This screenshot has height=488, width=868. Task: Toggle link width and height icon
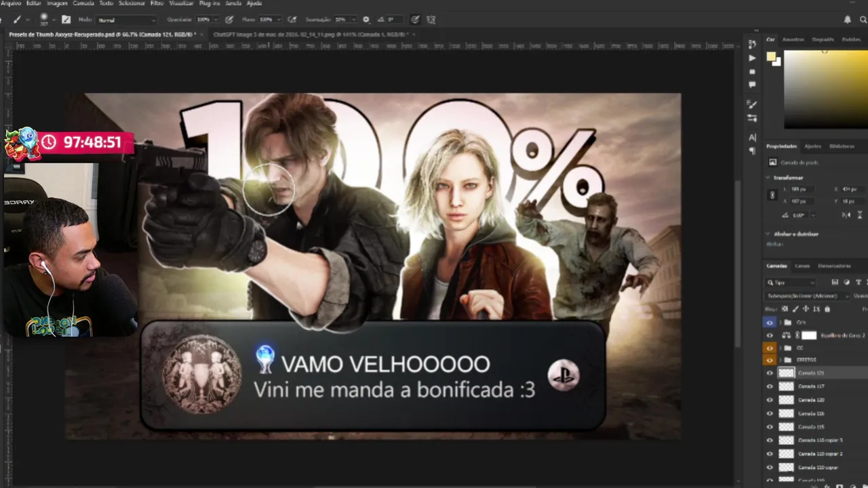pos(772,195)
